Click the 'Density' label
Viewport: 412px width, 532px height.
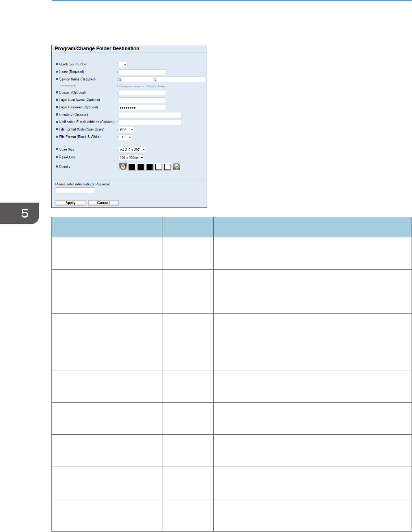point(65,167)
